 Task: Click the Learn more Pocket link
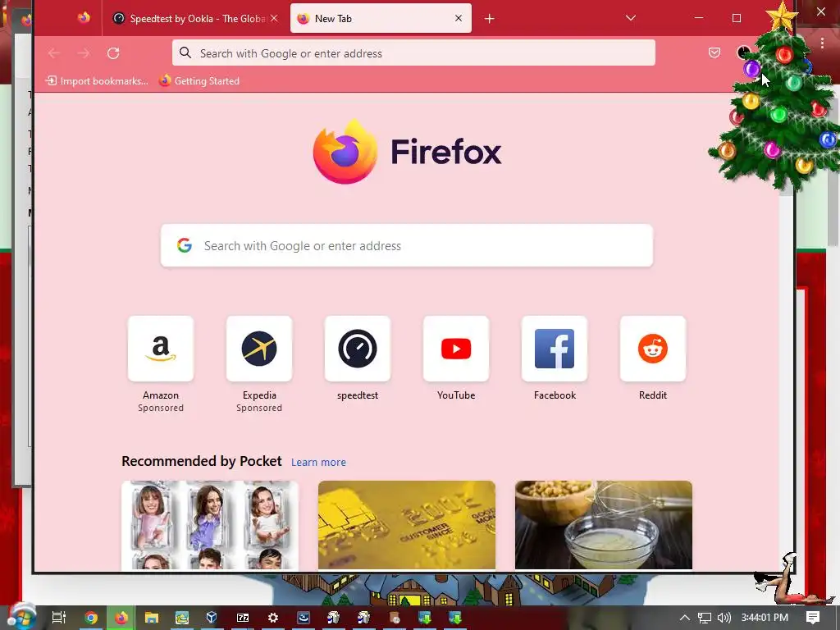pyautogui.click(x=318, y=463)
